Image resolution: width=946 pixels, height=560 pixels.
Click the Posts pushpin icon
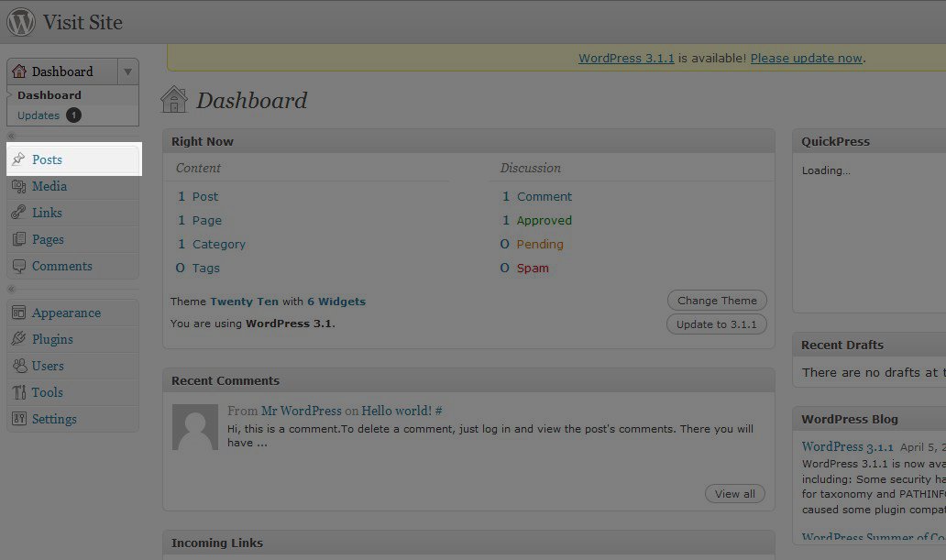18,159
